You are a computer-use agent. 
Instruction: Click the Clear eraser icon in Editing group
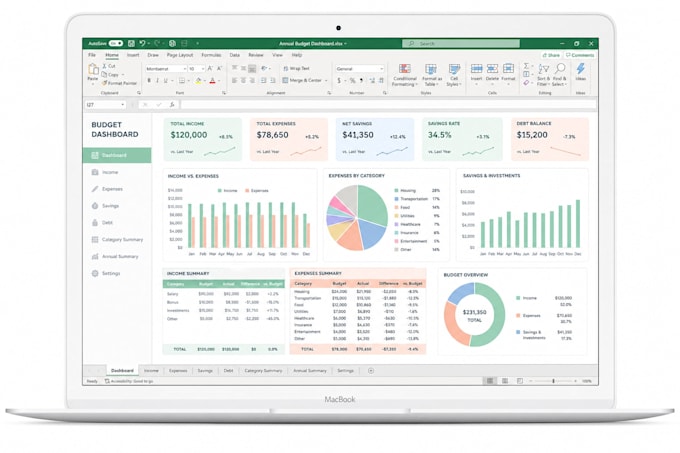(526, 82)
